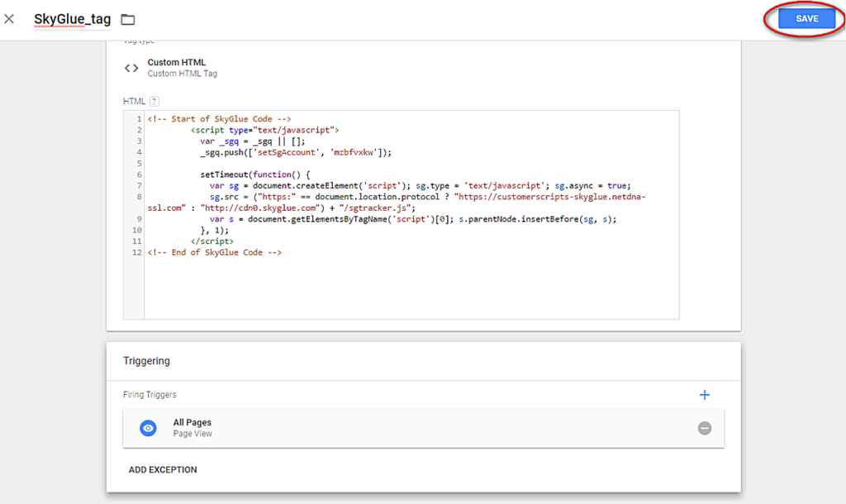Click the Custom HTML angle-brackets icon
Viewport: 846px width, 504px height.
pyautogui.click(x=131, y=69)
